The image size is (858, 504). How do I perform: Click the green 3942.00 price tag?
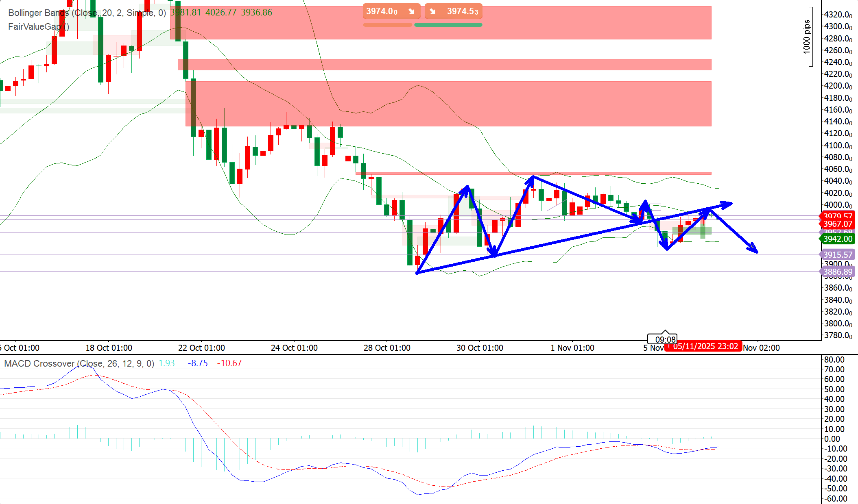point(837,239)
